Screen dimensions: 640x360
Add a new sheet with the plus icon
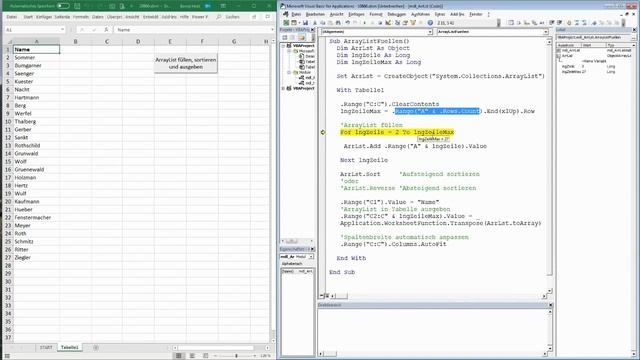96,347
